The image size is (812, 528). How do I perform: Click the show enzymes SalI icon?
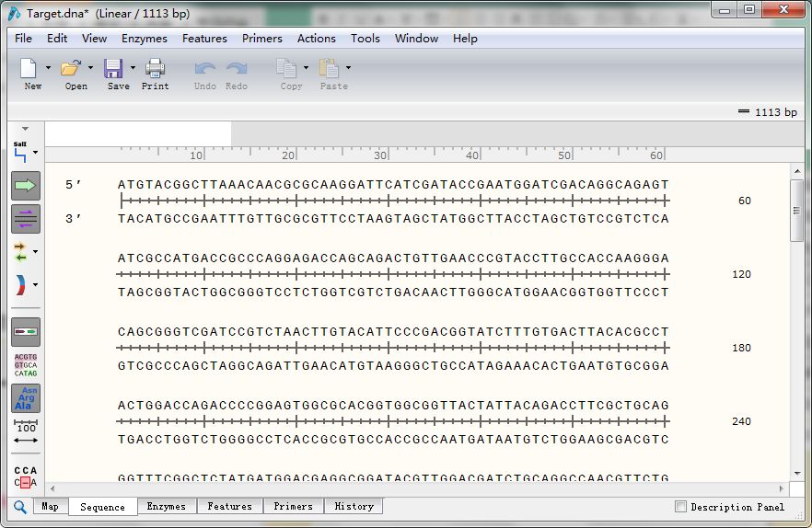[x=21, y=151]
